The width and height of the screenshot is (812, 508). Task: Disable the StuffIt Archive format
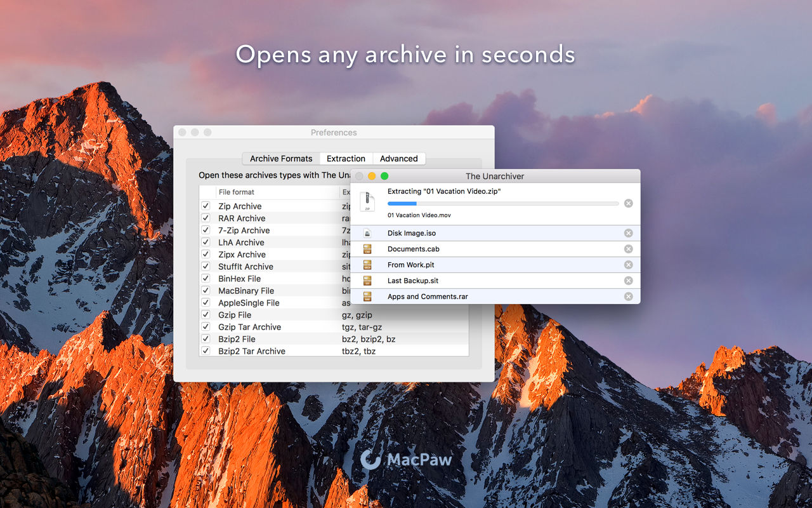click(206, 266)
